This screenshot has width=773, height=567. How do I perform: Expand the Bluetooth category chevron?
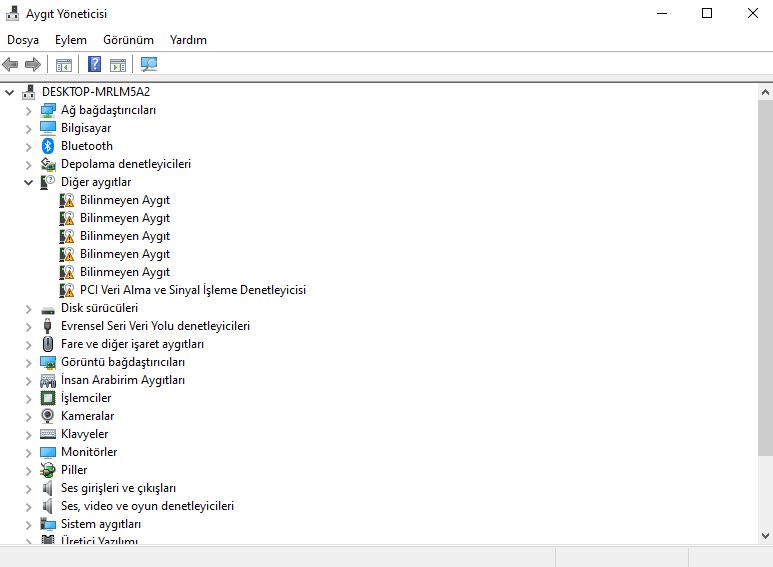[29, 146]
